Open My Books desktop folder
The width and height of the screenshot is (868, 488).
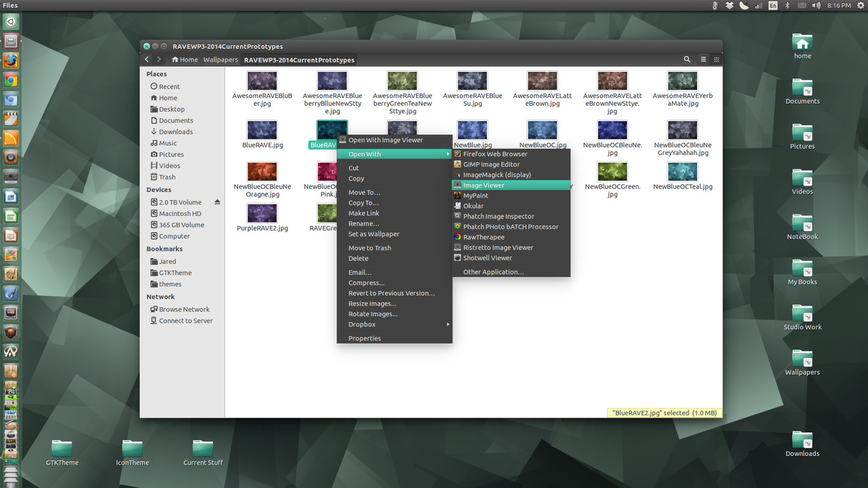pyautogui.click(x=803, y=268)
